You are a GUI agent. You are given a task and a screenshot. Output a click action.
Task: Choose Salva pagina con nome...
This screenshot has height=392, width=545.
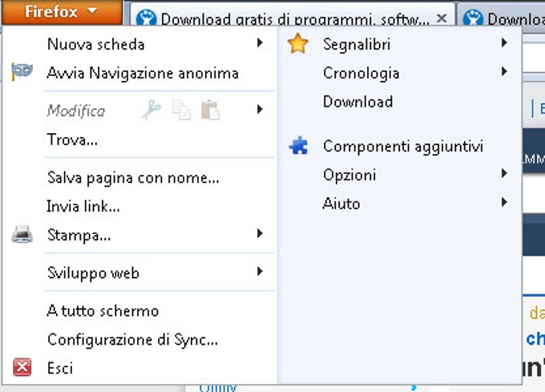pos(139,178)
